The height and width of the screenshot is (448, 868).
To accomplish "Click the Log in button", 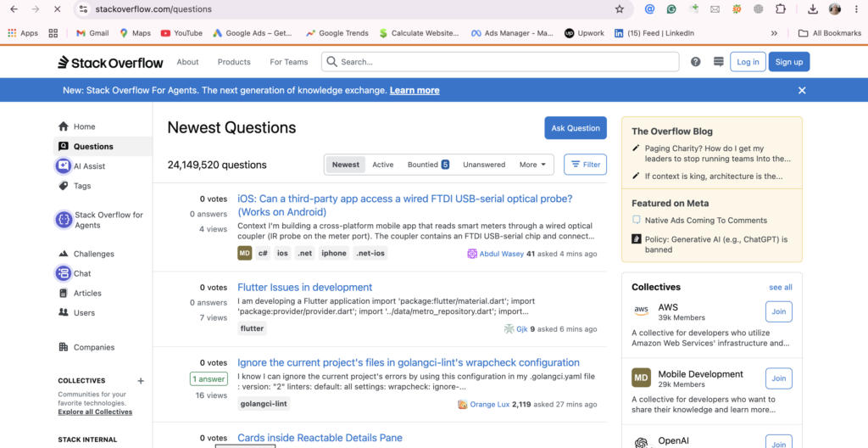I will click(x=748, y=62).
